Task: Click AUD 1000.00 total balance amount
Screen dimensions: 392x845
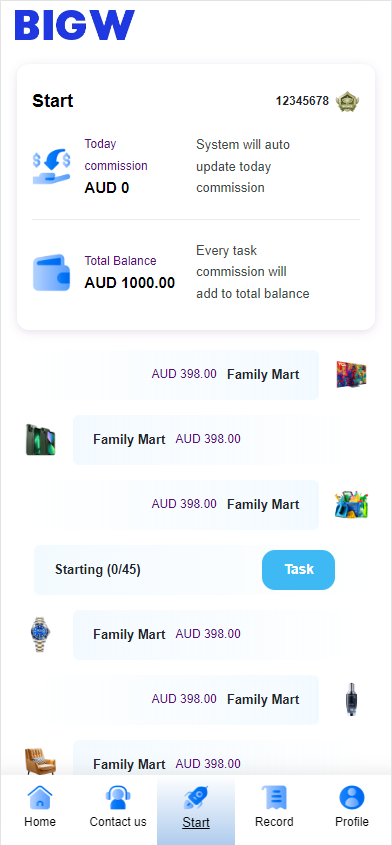Action: tap(129, 282)
